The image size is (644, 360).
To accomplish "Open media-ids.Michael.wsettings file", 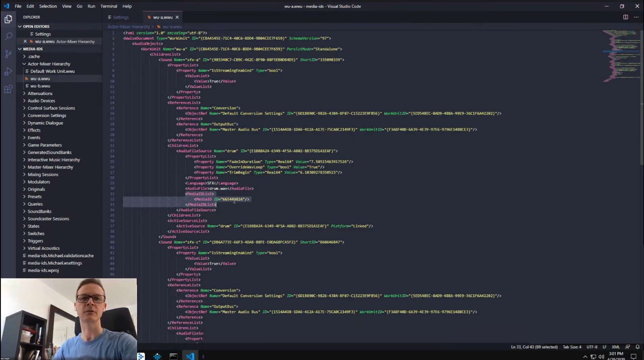I will (x=55, y=263).
